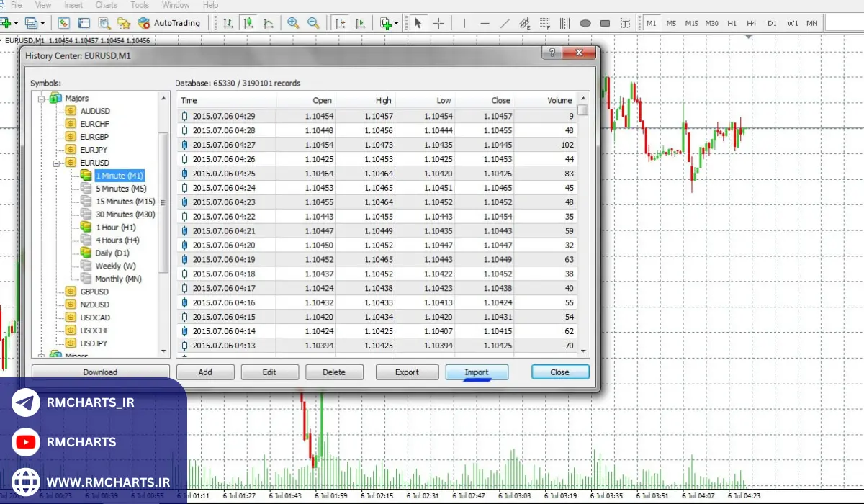864x504 pixels.
Task: Select the Crosshair cursor tool
Action: (438, 23)
